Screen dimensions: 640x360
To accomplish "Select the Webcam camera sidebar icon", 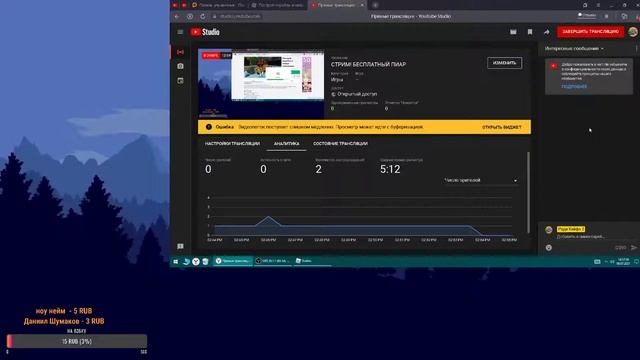I will coord(180,66).
